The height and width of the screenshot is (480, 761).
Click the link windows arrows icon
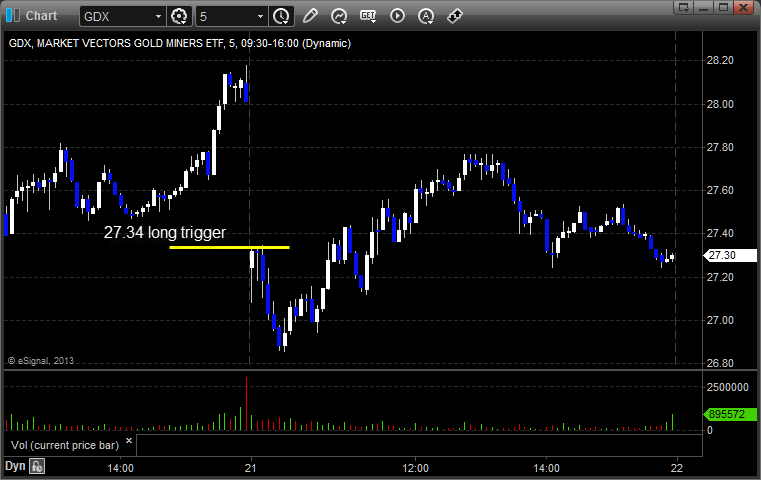[455, 16]
